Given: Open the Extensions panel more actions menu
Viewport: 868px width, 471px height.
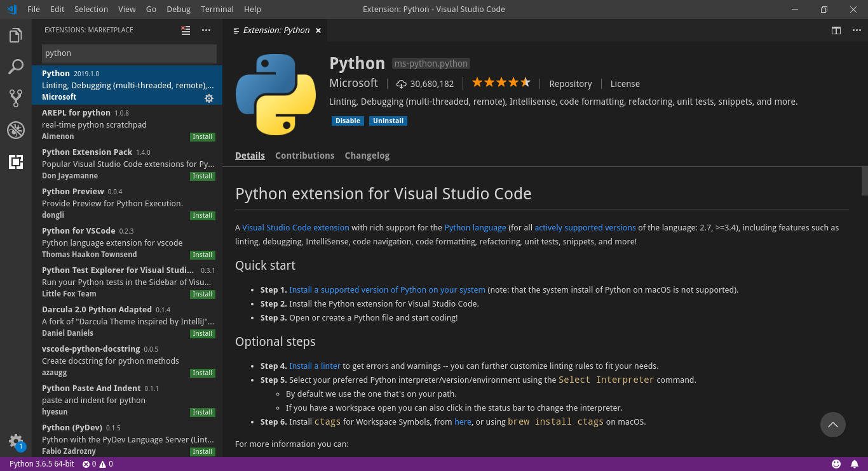Looking at the screenshot, I should (206, 30).
